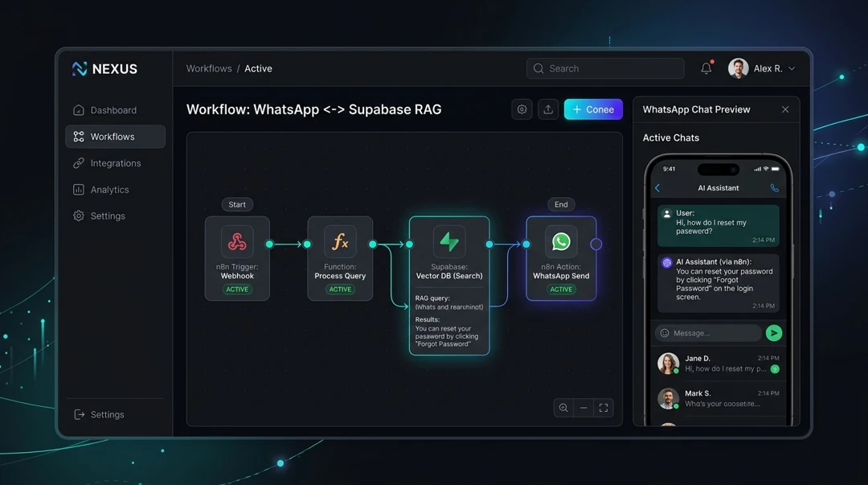This screenshot has width=868, height=485.
Task: Click Vector DB (Search) node title
Action: (x=449, y=276)
